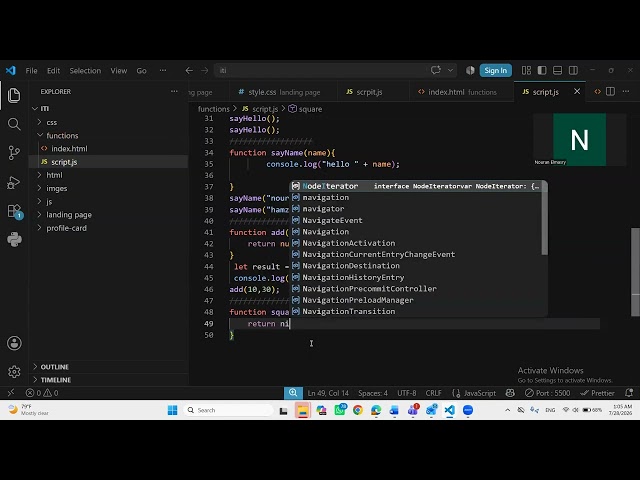The width and height of the screenshot is (640, 480).
Task: Toggle the secondary side bar
Action: 573,70
